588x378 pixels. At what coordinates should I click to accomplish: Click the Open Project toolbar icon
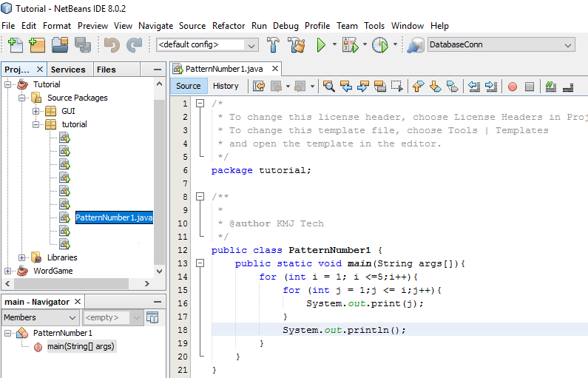60,45
